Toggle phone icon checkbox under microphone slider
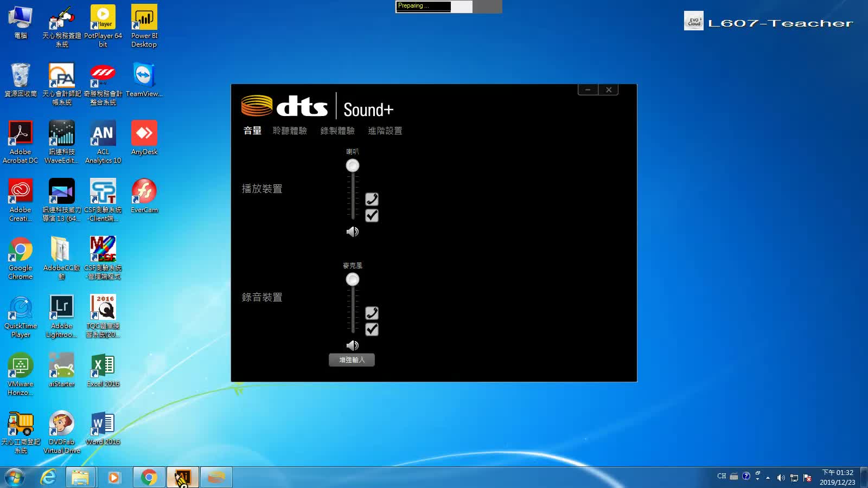The image size is (868, 488). coord(372,313)
